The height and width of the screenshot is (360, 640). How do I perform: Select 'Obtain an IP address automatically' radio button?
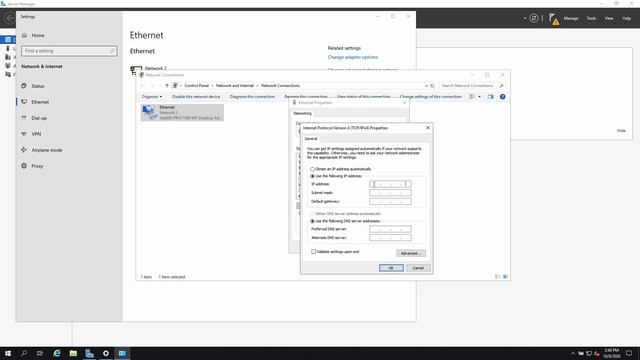coord(313,169)
